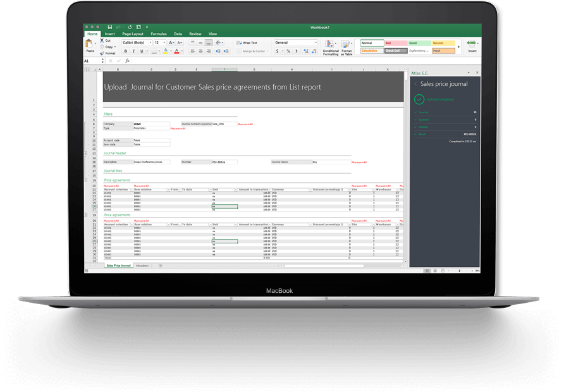Viewport: 564px width, 392px height.
Task: Center text horizontally
Action: [200, 51]
